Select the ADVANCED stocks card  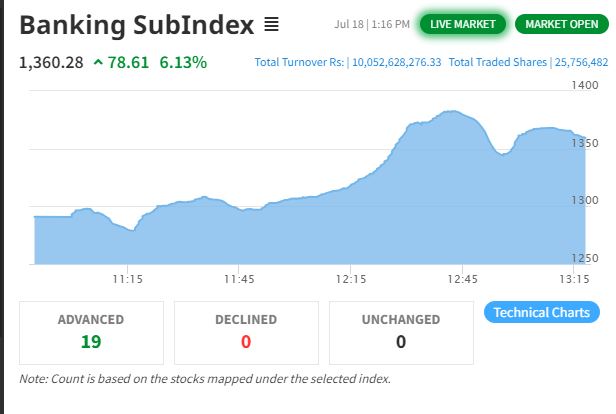point(91,331)
